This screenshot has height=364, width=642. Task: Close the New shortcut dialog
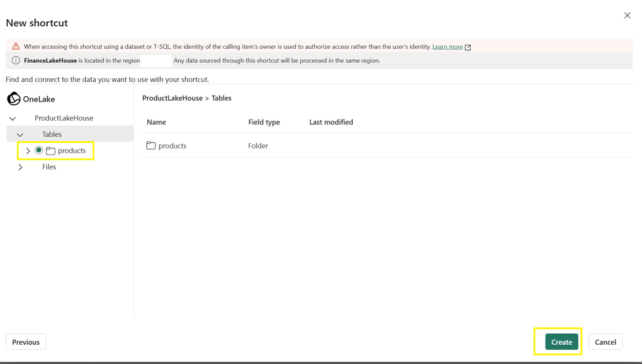[627, 15]
